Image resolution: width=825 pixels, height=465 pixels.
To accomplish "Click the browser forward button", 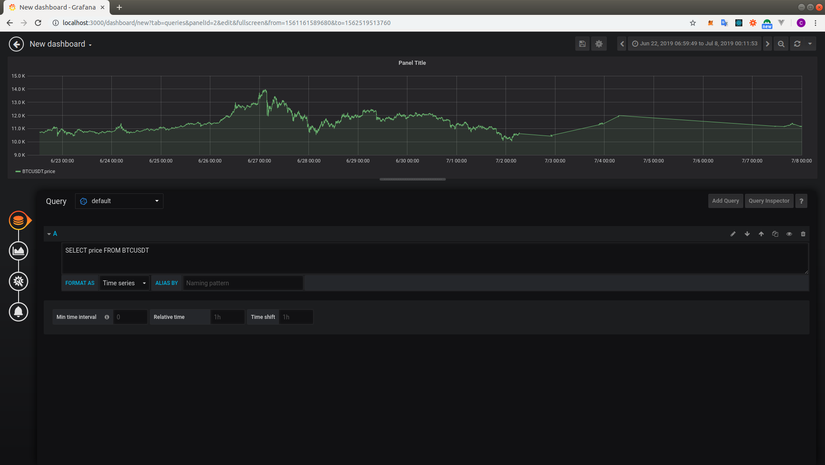I will point(24,23).
